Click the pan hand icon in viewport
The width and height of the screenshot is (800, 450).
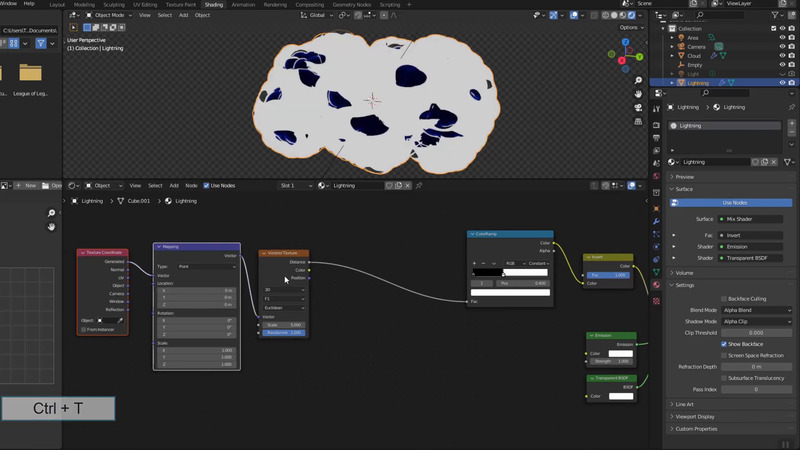tap(639, 94)
